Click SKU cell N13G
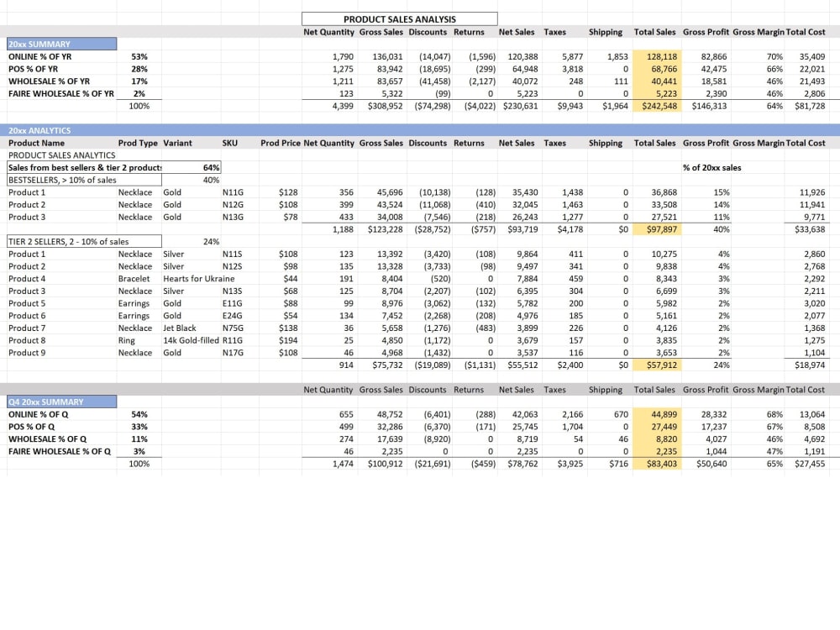 click(x=233, y=217)
